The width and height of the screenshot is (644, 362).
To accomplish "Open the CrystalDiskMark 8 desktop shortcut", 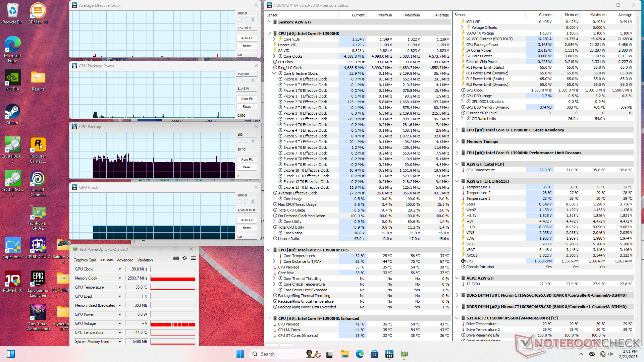I will click(x=13, y=183).
